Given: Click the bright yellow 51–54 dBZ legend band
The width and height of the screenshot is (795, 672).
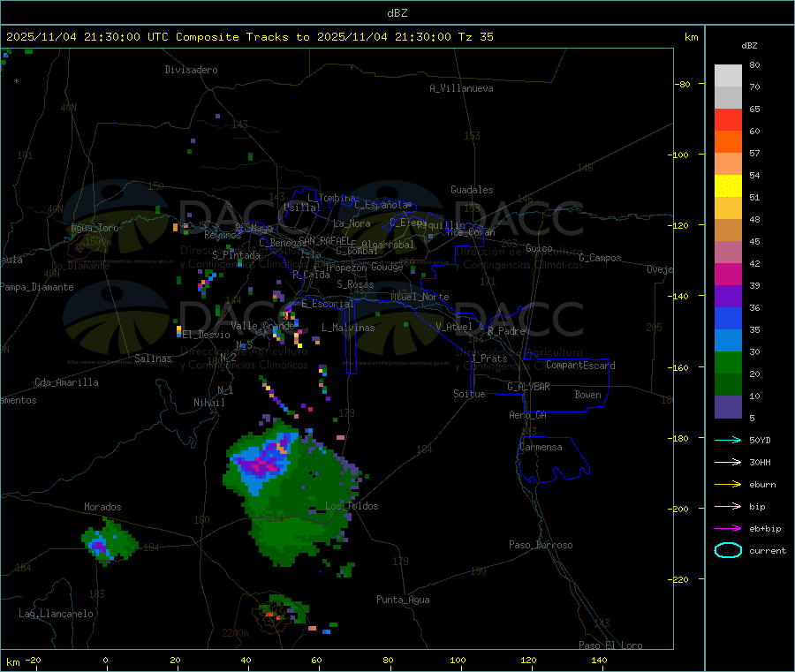Looking at the screenshot, I should pyautogui.click(x=728, y=186).
